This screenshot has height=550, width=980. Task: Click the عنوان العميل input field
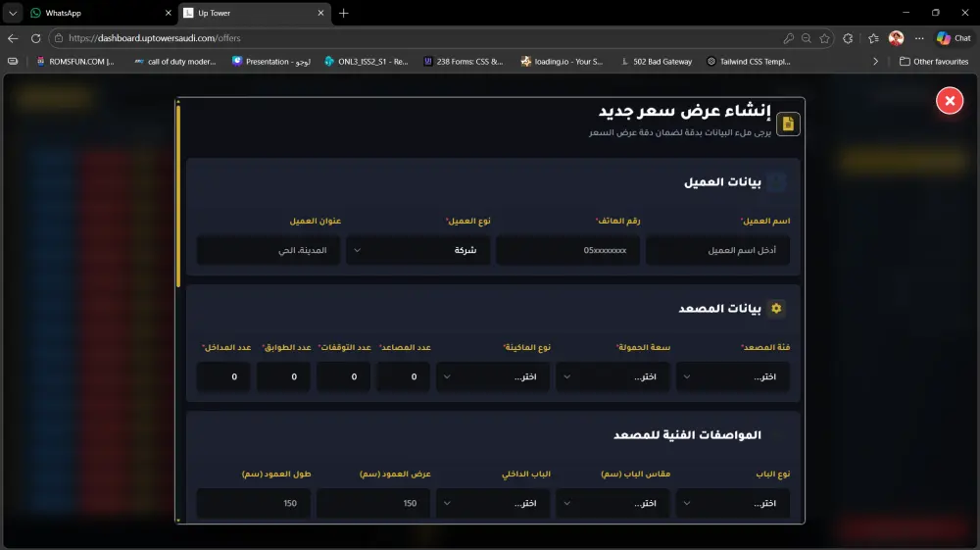coord(269,250)
